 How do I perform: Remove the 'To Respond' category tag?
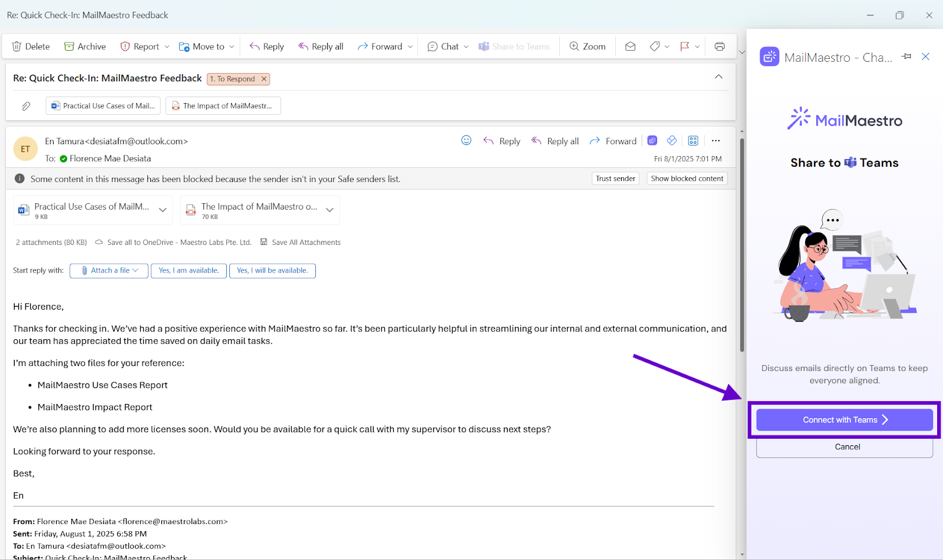coord(264,79)
